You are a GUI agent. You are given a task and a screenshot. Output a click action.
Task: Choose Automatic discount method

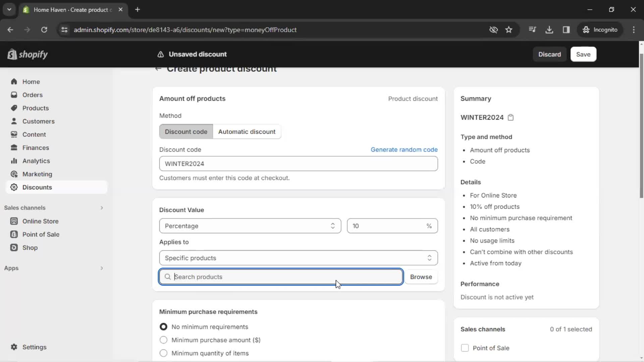[x=247, y=132]
